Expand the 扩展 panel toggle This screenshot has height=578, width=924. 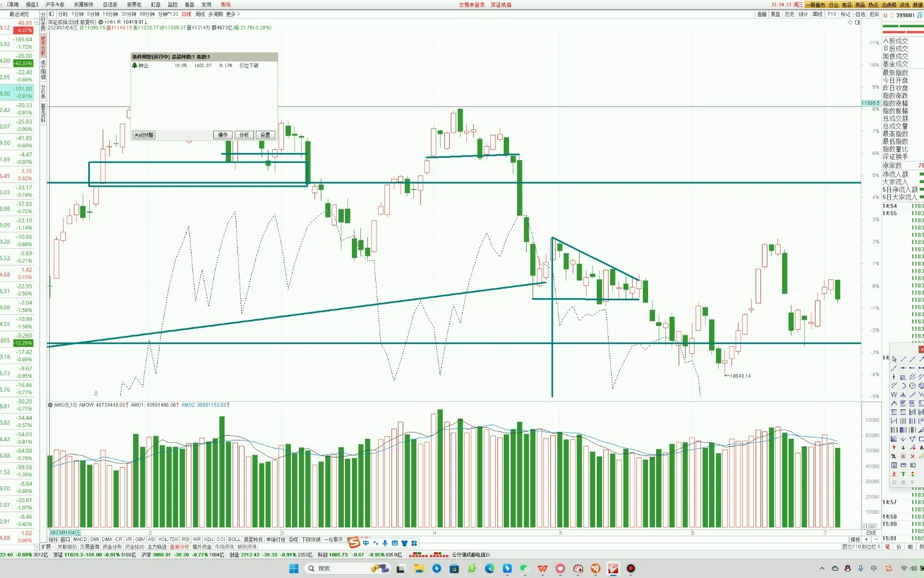pos(47,547)
